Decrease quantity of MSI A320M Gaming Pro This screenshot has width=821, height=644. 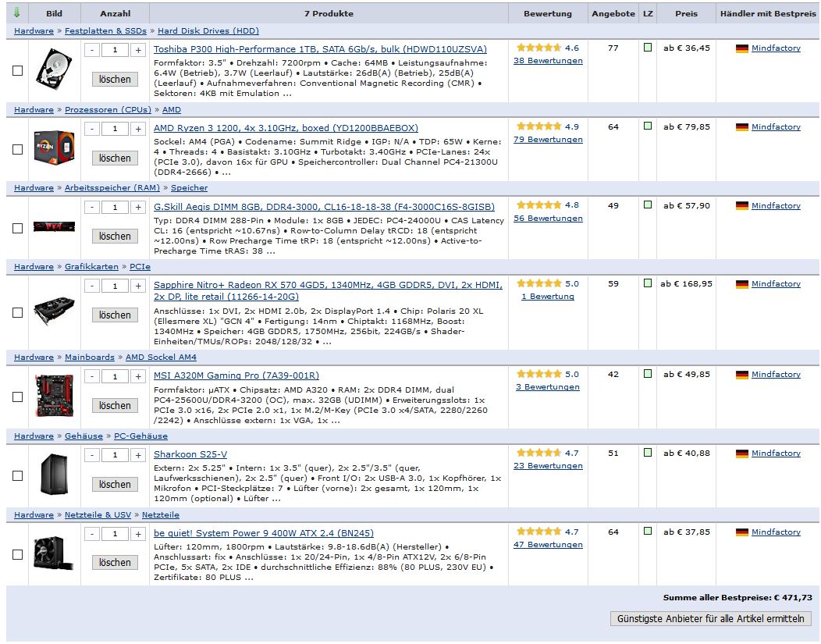[x=92, y=376]
